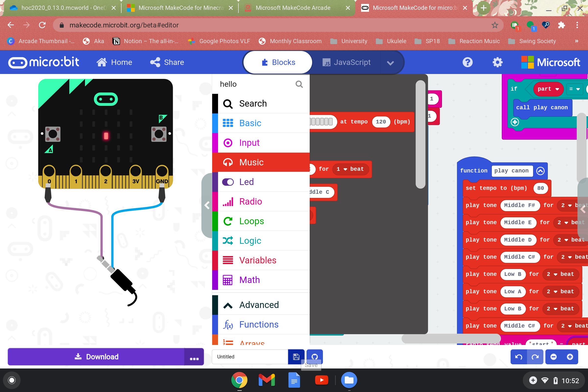The image size is (588, 392).
Task: Open beat dropdown on Low A tone
Action: (561, 292)
